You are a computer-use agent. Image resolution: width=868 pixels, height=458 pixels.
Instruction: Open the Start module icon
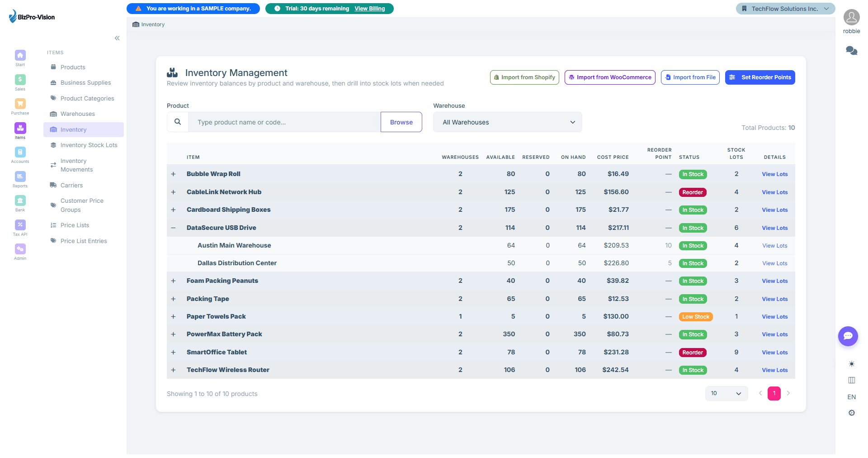20,55
